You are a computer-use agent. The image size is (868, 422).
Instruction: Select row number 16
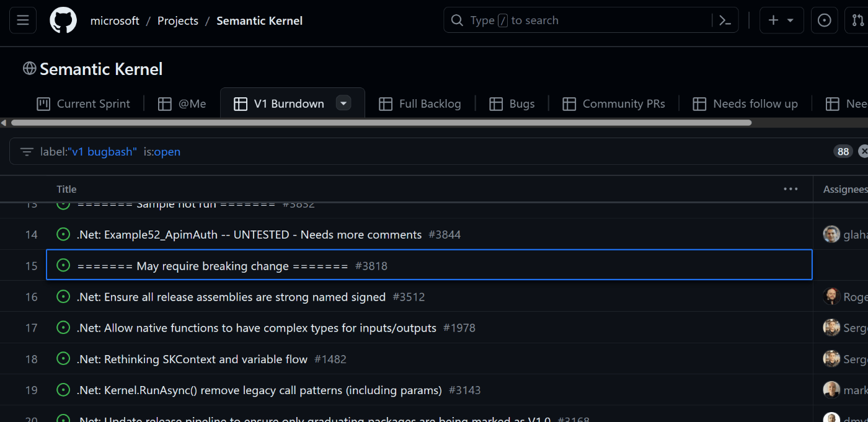[31, 297]
